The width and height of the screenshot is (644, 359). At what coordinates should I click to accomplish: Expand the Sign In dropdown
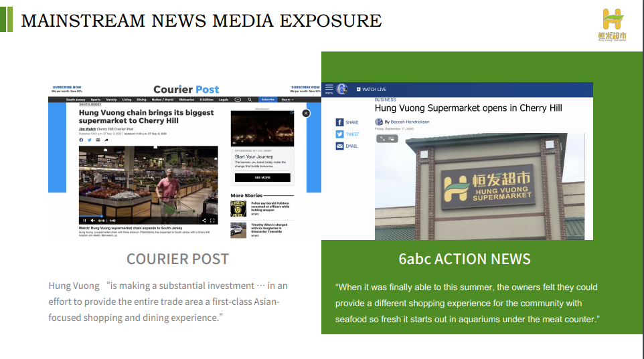tap(287, 100)
